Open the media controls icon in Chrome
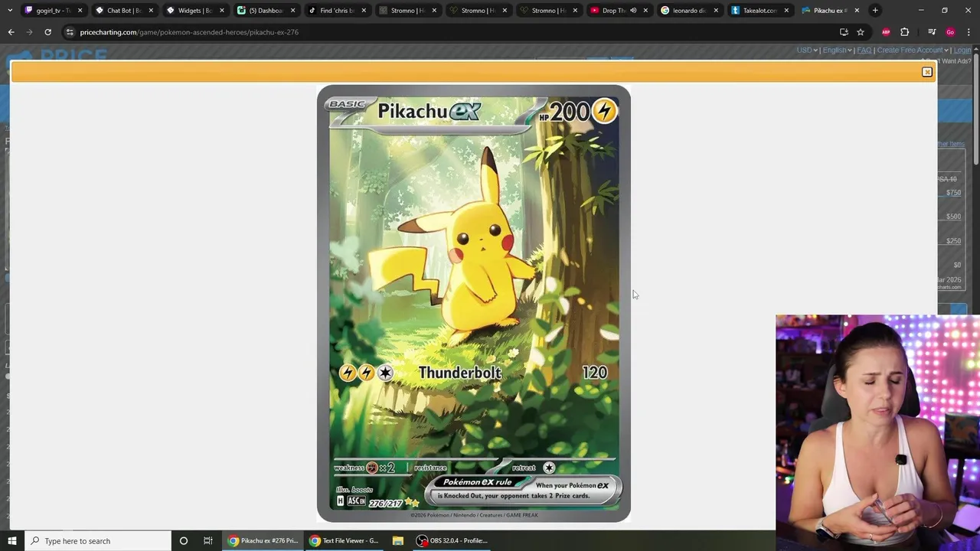This screenshot has height=551, width=980. pyautogui.click(x=932, y=32)
